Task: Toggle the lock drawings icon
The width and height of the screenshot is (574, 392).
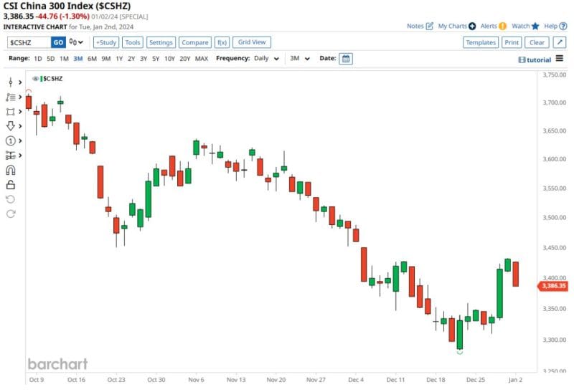Action: (11, 185)
